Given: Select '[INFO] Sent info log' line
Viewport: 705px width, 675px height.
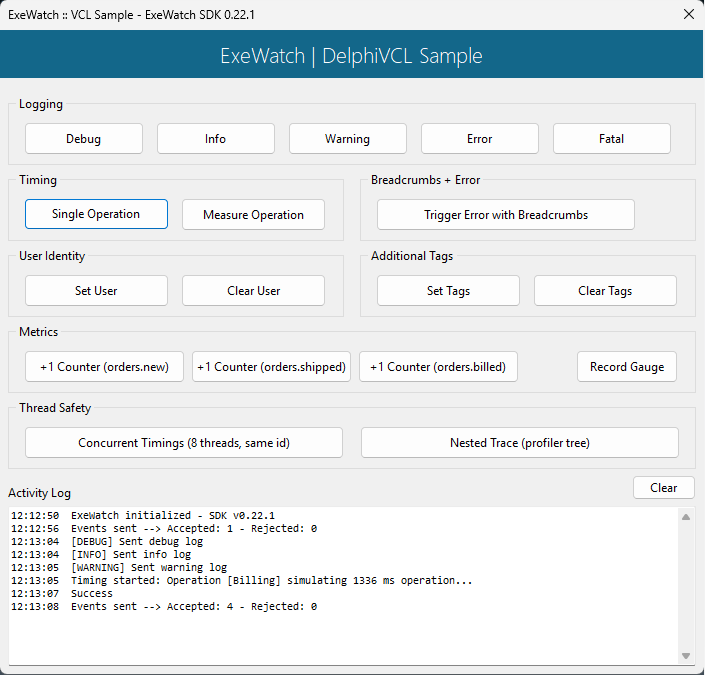Looking at the screenshot, I should pos(101,554).
